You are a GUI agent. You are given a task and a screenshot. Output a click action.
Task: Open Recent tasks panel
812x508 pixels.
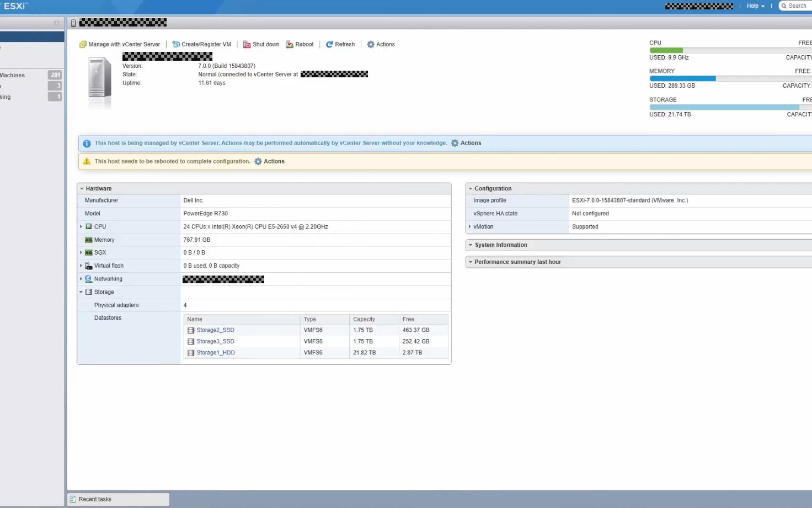(118, 499)
